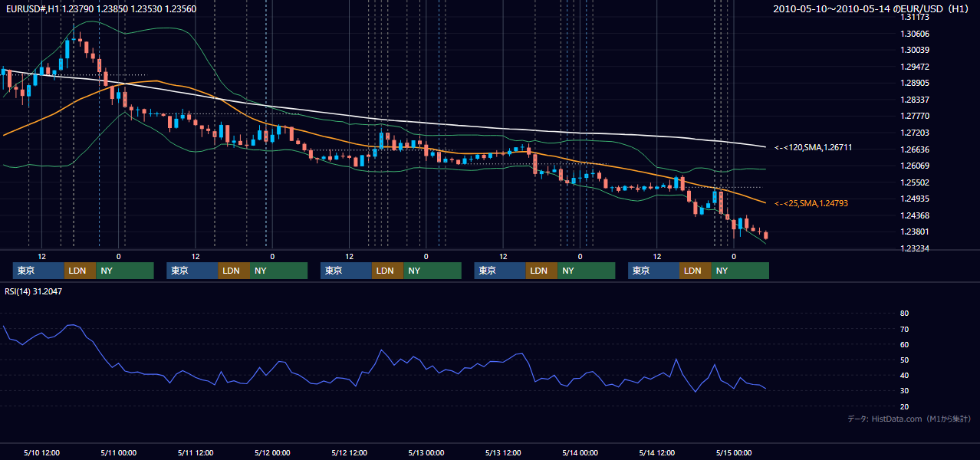The width and height of the screenshot is (980, 460).
Task: Click the leftmost 東京 session block
Action: [38, 271]
